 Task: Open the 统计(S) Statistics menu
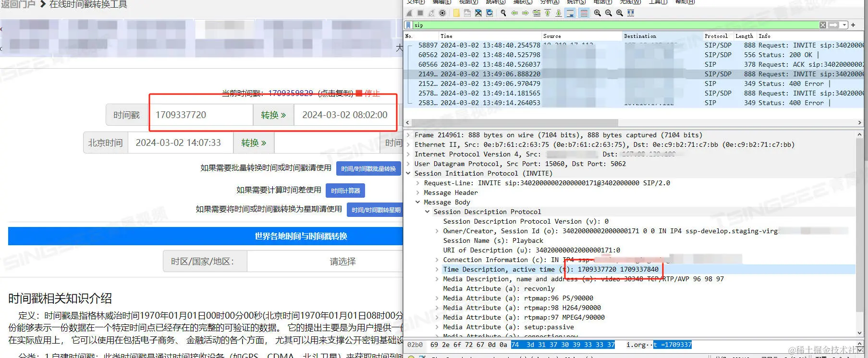[576, 2]
